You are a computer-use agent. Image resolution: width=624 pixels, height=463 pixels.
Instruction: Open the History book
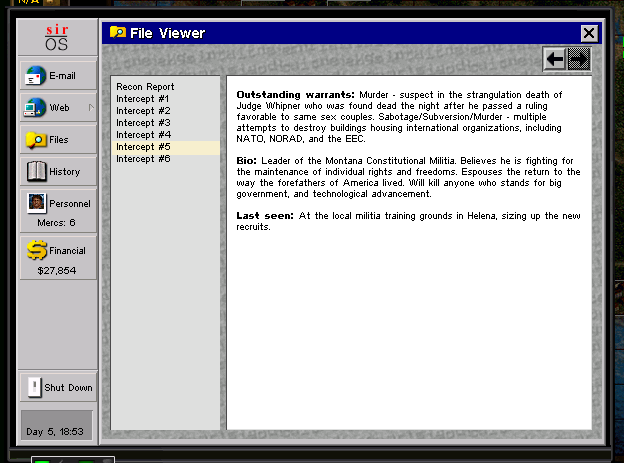tap(58, 171)
